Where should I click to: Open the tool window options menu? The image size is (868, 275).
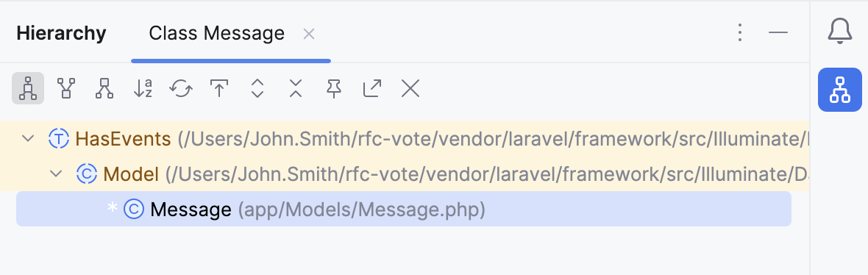point(740,33)
